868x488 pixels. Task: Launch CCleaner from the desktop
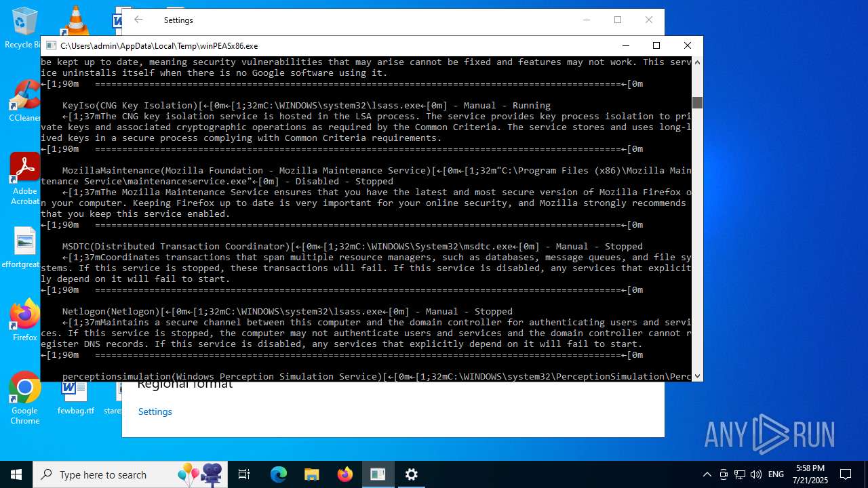24,102
